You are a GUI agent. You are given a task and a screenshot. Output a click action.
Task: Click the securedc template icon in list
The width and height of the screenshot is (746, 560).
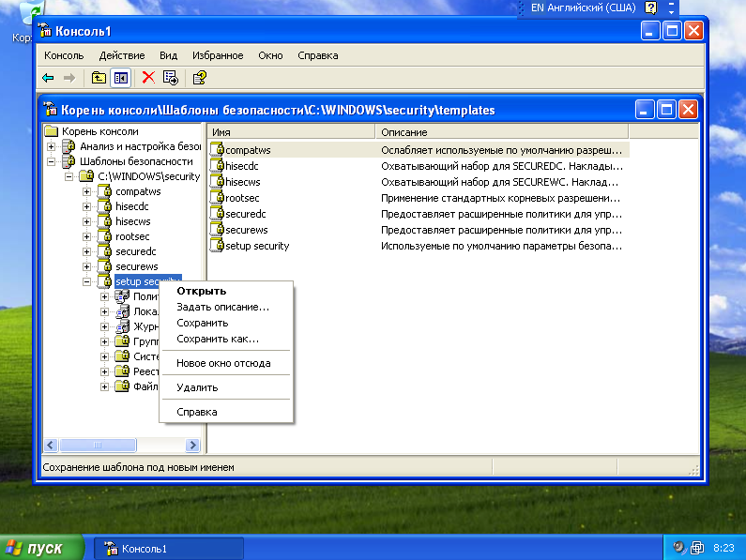point(217,214)
